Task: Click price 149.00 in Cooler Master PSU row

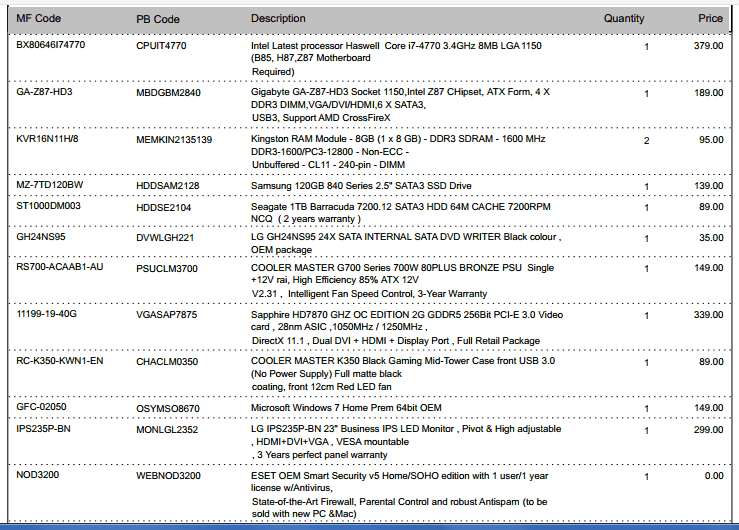Action: coord(708,268)
